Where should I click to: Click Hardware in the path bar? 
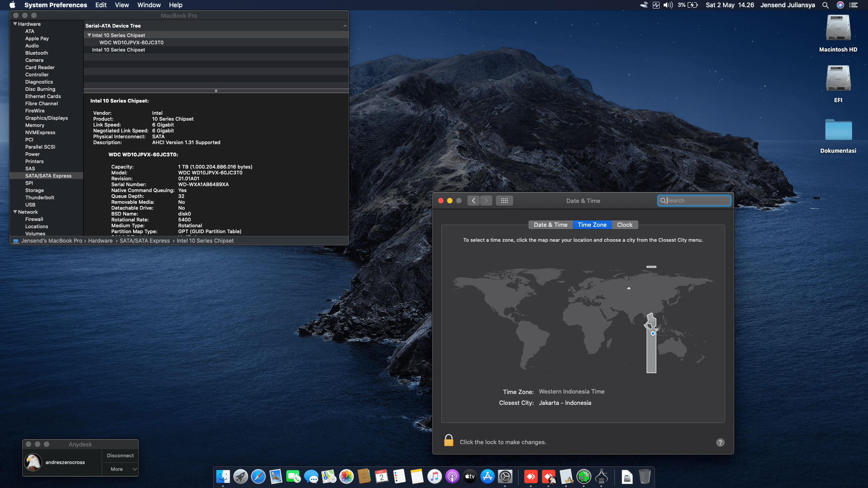(100, 241)
